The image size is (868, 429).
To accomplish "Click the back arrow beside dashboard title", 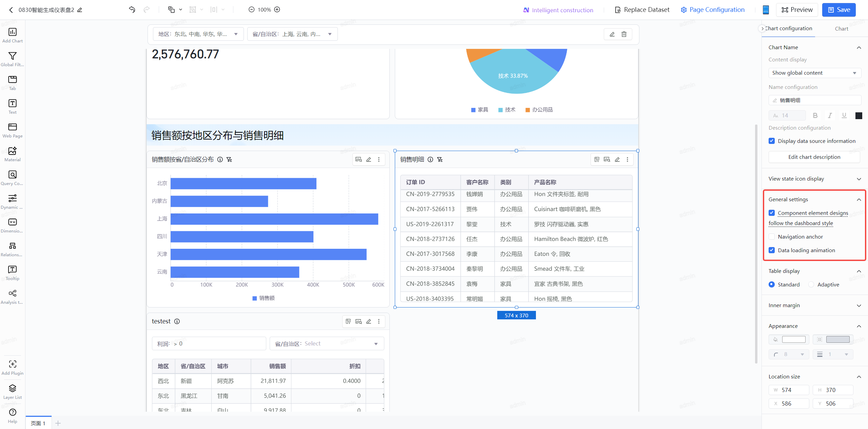I will 11,10.
